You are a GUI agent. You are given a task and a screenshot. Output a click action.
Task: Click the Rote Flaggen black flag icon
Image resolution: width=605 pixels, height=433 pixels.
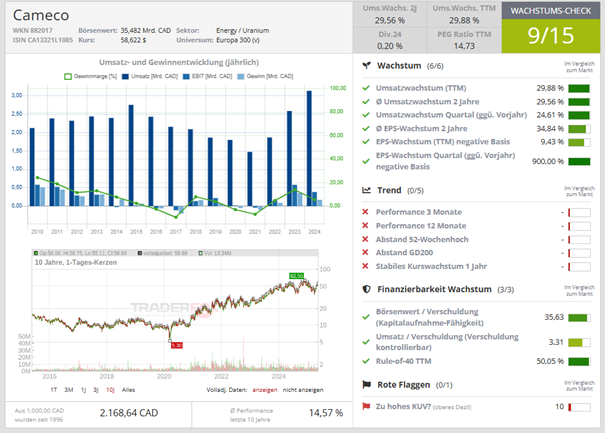[366, 384]
